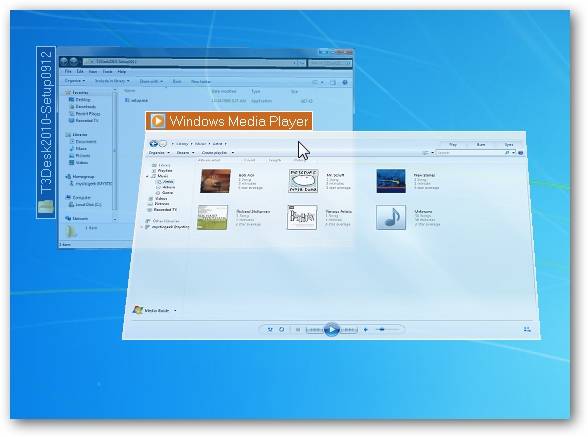Select Recorded TV in Media Player tree
This screenshot has width=588, height=437.
[163, 210]
